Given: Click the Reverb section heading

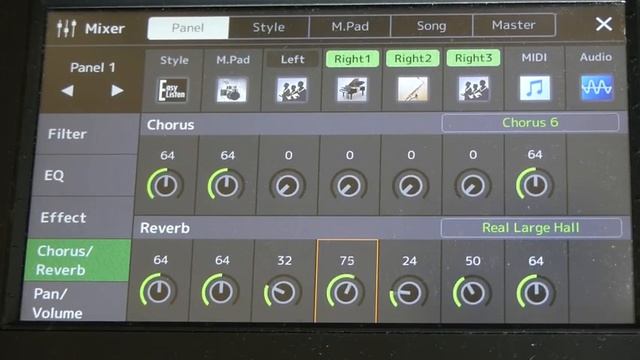Looking at the screenshot, I should click(165, 228).
